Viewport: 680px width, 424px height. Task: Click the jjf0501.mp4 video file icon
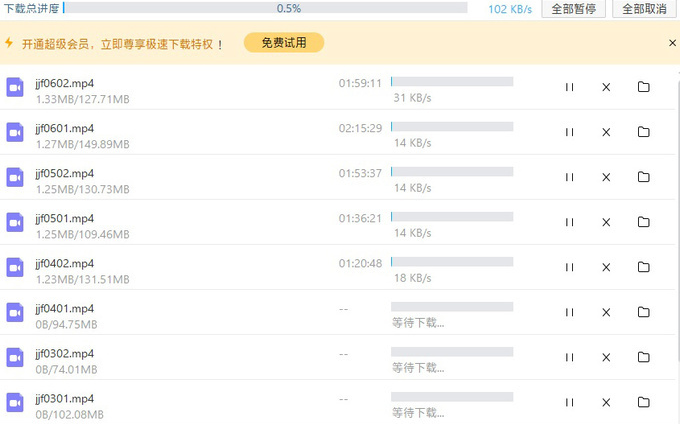[x=15, y=222]
